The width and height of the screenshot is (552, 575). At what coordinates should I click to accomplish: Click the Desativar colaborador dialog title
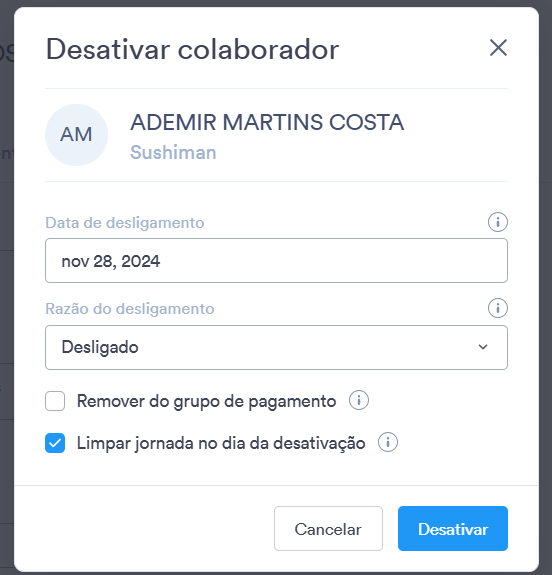(x=192, y=50)
